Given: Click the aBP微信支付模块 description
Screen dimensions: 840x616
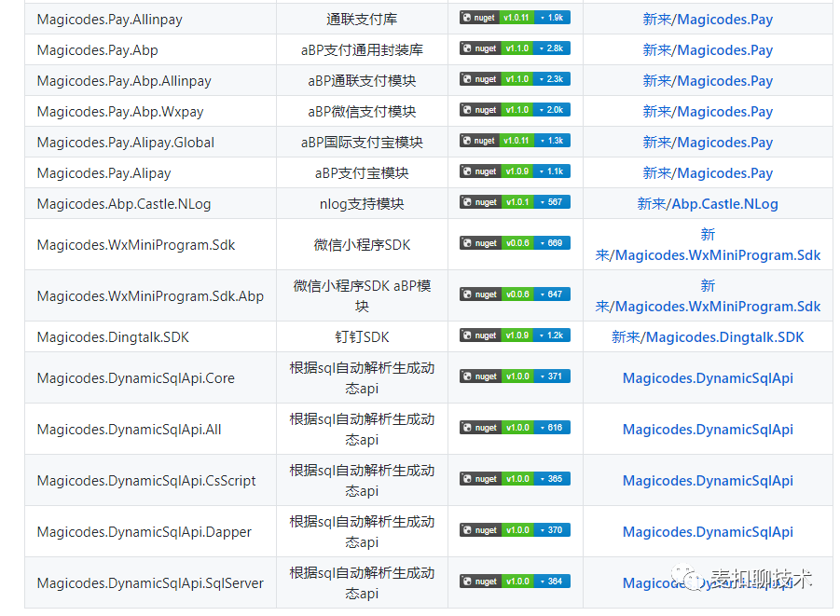Looking at the screenshot, I should pyautogui.click(x=362, y=112).
